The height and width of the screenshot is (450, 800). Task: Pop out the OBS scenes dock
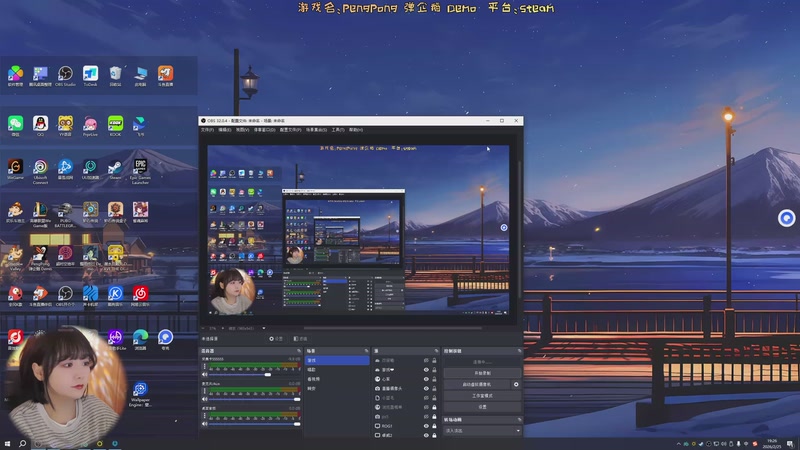tap(366, 351)
